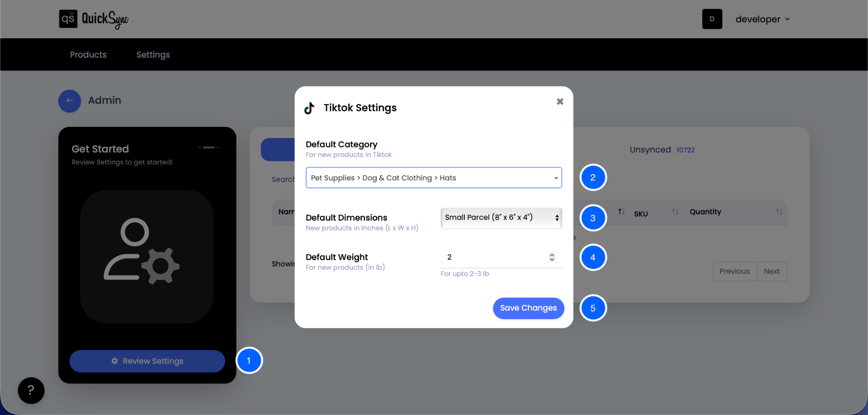Click the developer avatar circle labeled D
This screenshot has height=415, width=868.
pyautogui.click(x=712, y=19)
